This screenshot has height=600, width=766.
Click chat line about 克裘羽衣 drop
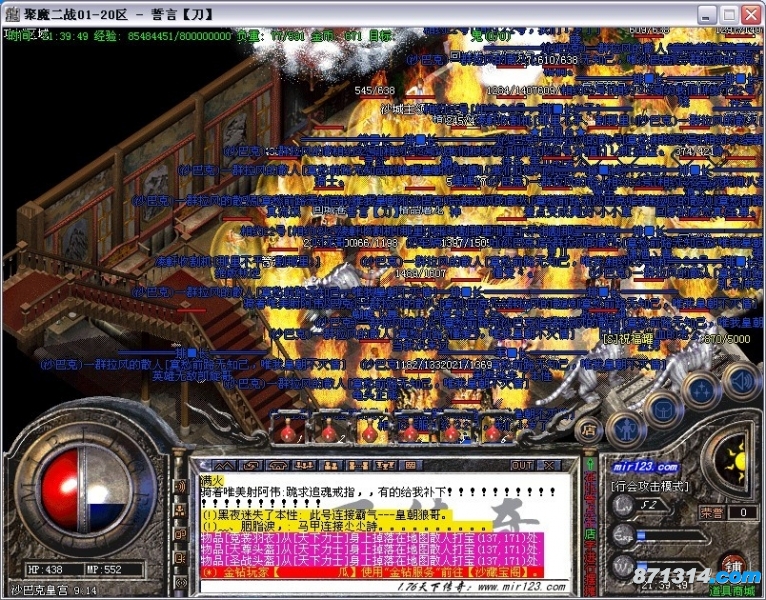tap(371, 539)
